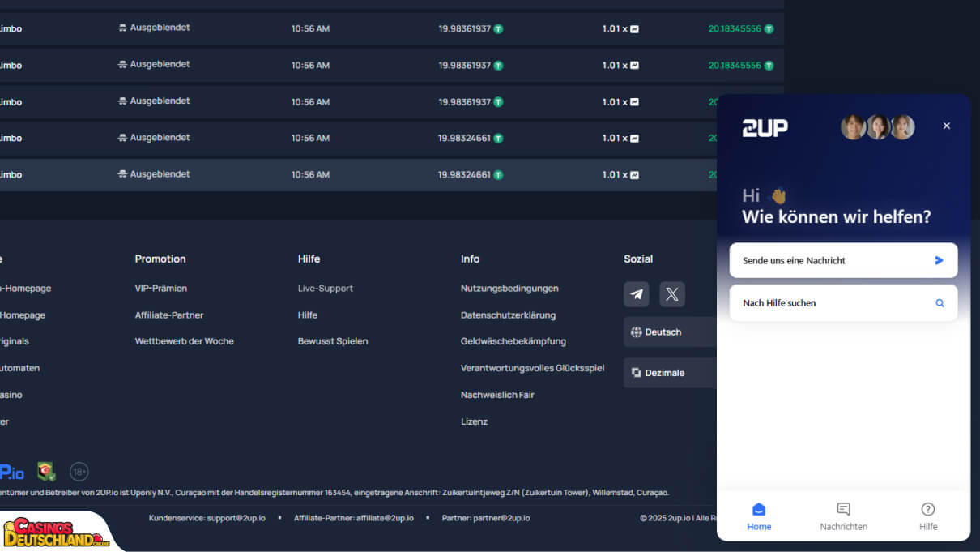Viewport: 980px width, 552px height.
Task: Open the Lizenz link
Action: [x=474, y=421]
